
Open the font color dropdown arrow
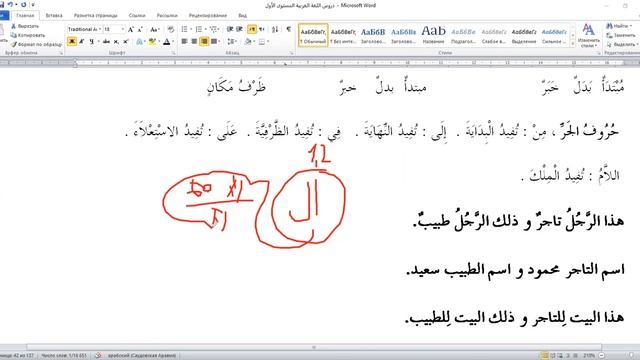(x=173, y=41)
